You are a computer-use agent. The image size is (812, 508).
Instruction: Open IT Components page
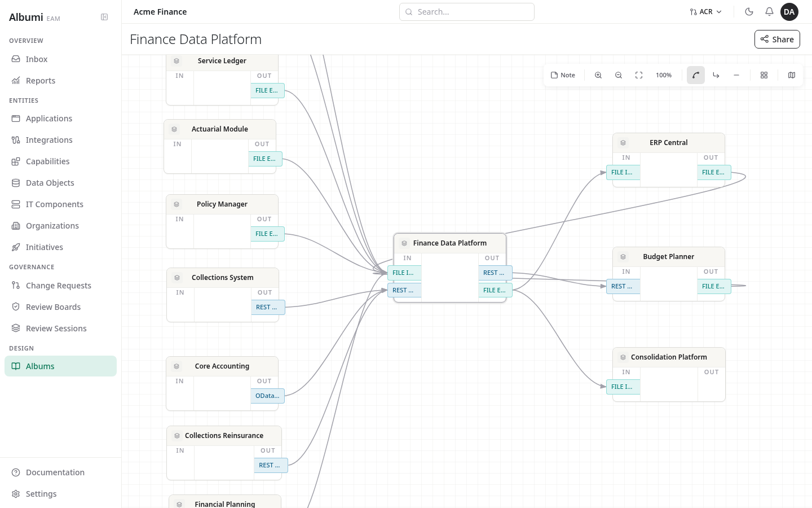[x=60, y=204]
